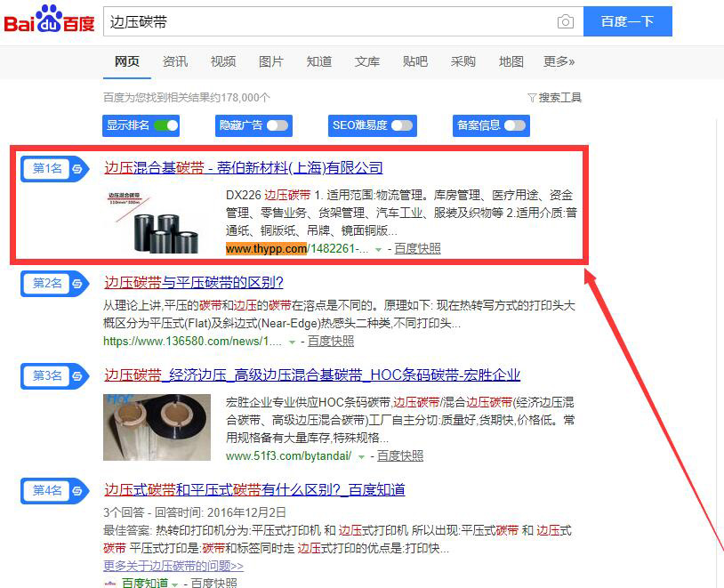The width and height of the screenshot is (724, 588).
Task: Open the 更多» menu
Action: [559, 61]
